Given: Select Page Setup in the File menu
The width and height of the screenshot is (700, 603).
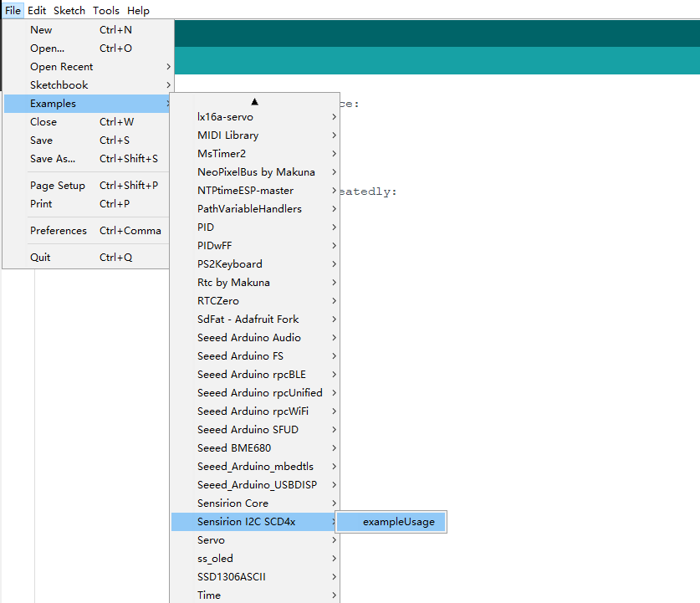Looking at the screenshot, I should (x=87, y=185).
